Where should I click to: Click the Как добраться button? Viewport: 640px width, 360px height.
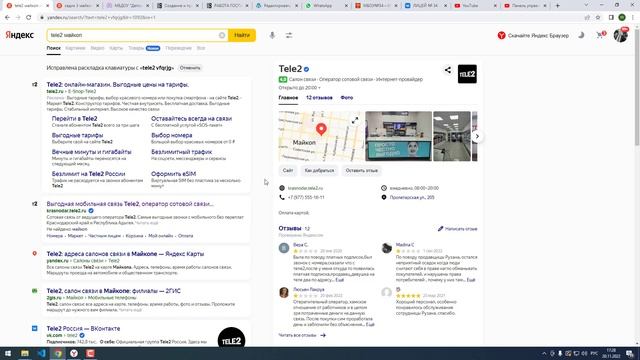pyautogui.click(x=319, y=171)
